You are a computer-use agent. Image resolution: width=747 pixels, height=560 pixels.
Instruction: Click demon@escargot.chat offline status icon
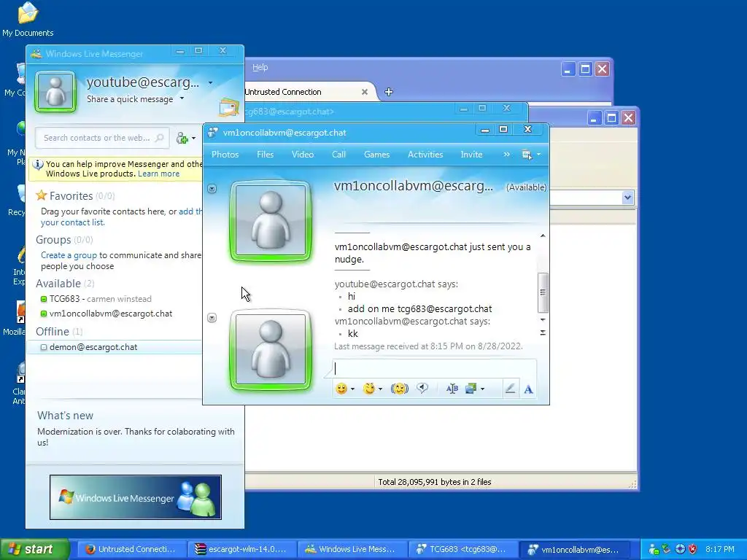pos(43,347)
